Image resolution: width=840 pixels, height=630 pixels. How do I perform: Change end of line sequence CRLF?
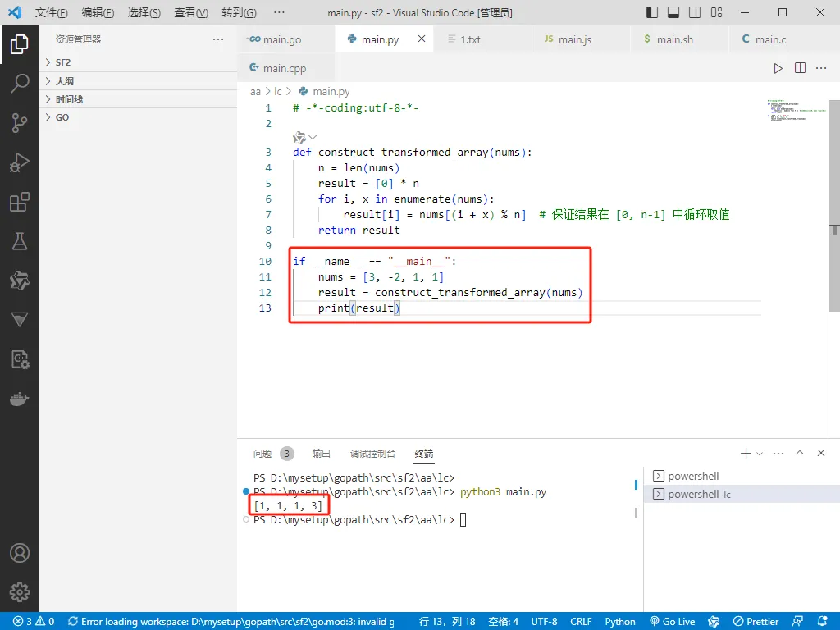[x=581, y=622]
